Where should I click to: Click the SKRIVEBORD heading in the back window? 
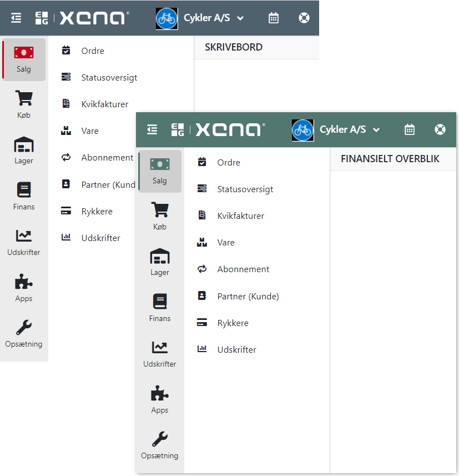click(234, 47)
